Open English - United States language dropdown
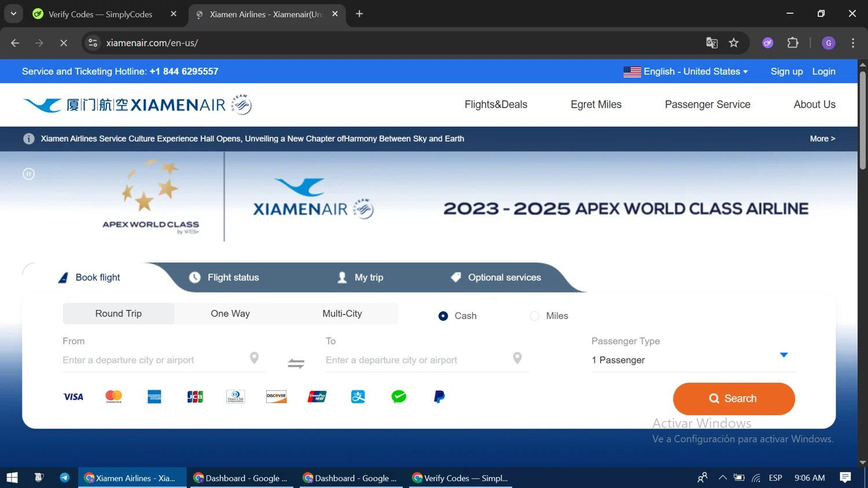This screenshot has width=868, height=488. [x=686, y=72]
